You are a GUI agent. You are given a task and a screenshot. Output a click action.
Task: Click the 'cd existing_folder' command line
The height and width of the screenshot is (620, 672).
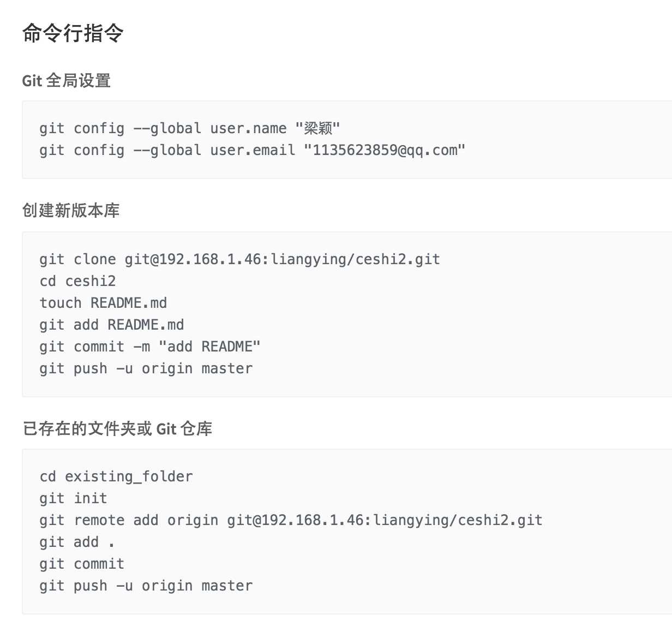[x=116, y=476]
